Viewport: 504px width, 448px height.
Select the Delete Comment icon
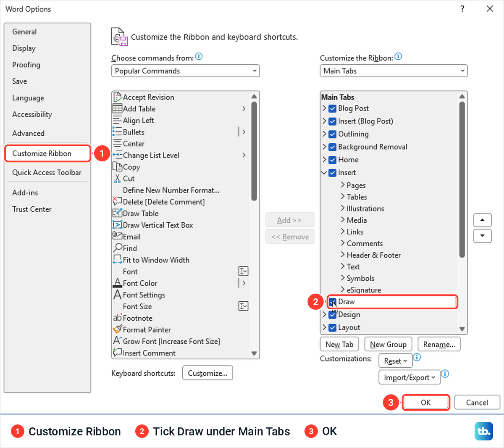click(117, 202)
